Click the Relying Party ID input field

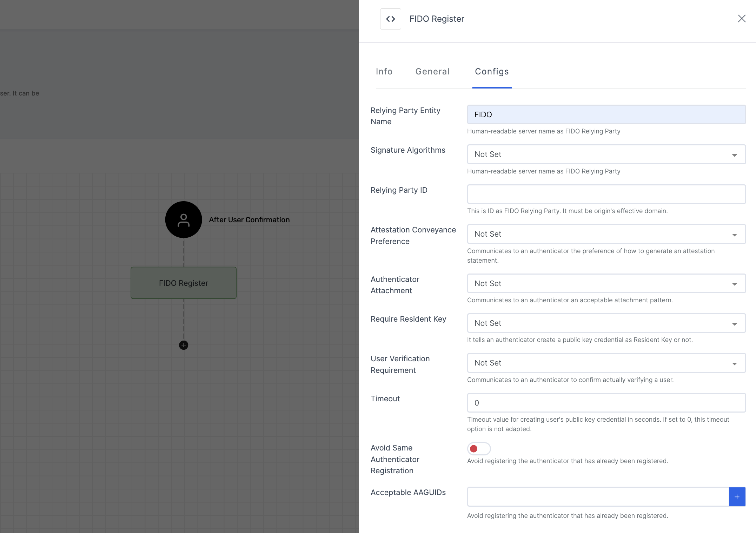tap(606, 194)
